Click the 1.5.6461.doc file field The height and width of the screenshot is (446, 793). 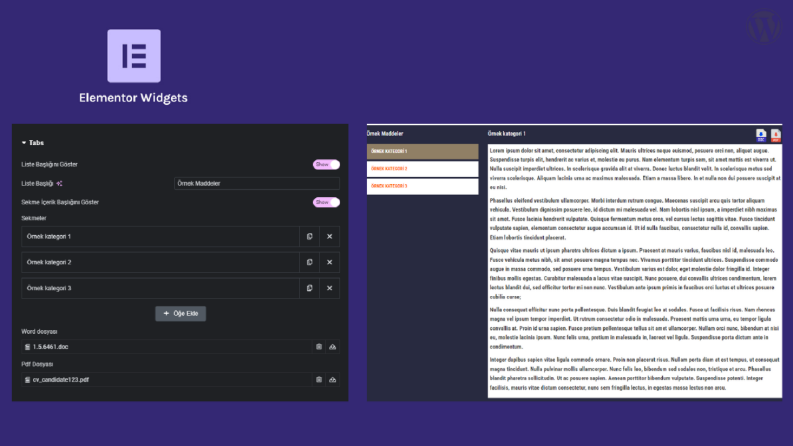tap(166, 347)
